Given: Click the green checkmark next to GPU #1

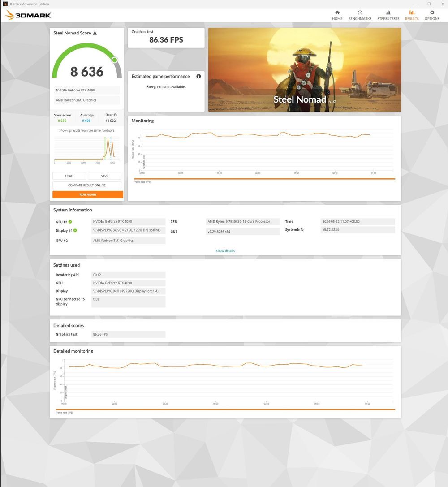Looking at the screenshot, I should [70, 222].
